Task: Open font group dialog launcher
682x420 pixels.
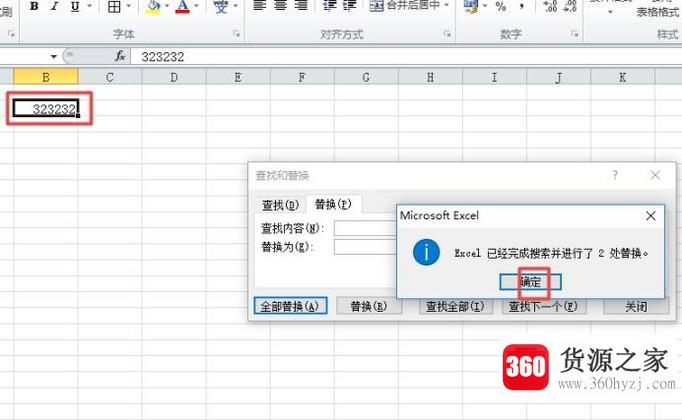Action: [236, 33]
